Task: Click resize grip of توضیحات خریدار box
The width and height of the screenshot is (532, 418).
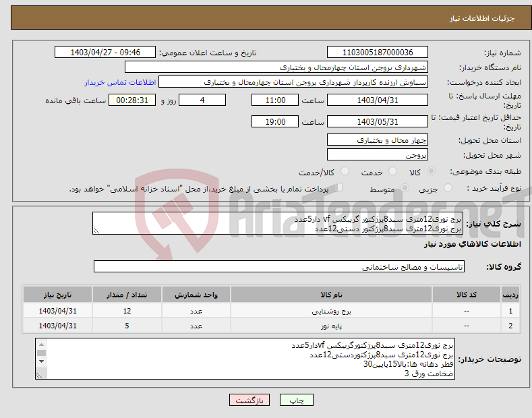Action: pos(39,376)
